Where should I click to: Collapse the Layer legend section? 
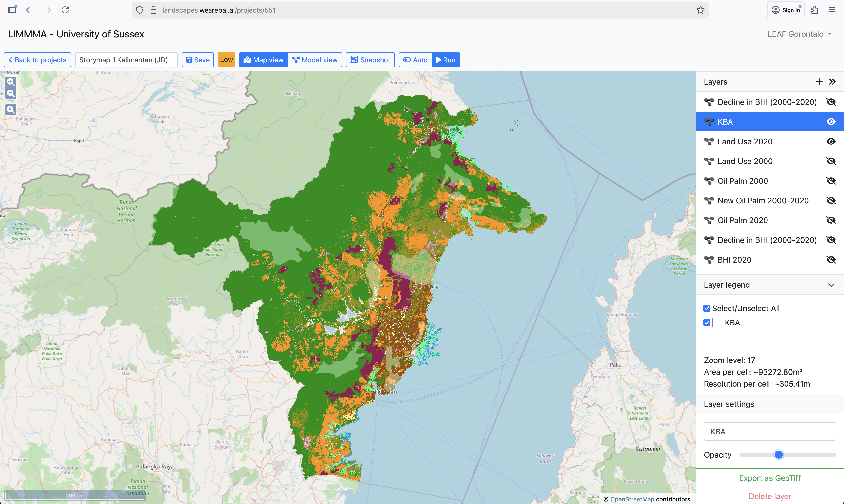(831, 285)
